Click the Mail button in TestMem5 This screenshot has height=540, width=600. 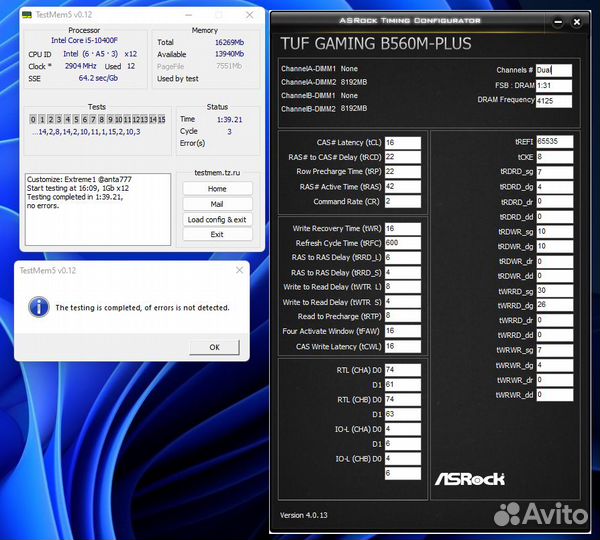(x=217, y=204)
